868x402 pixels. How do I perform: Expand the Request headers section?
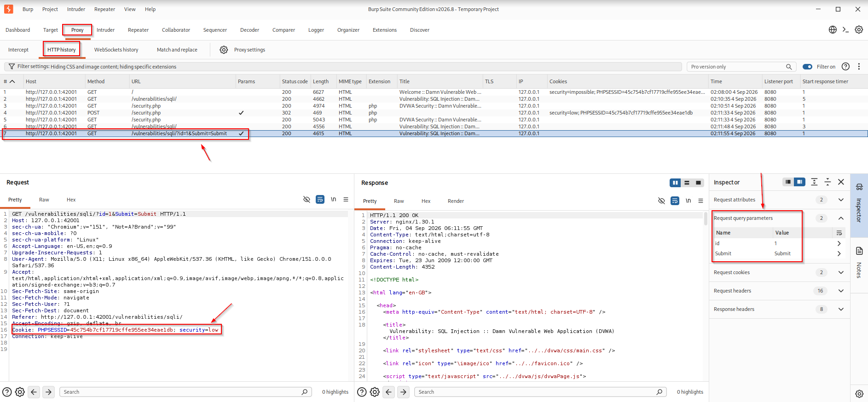[841, 291]
